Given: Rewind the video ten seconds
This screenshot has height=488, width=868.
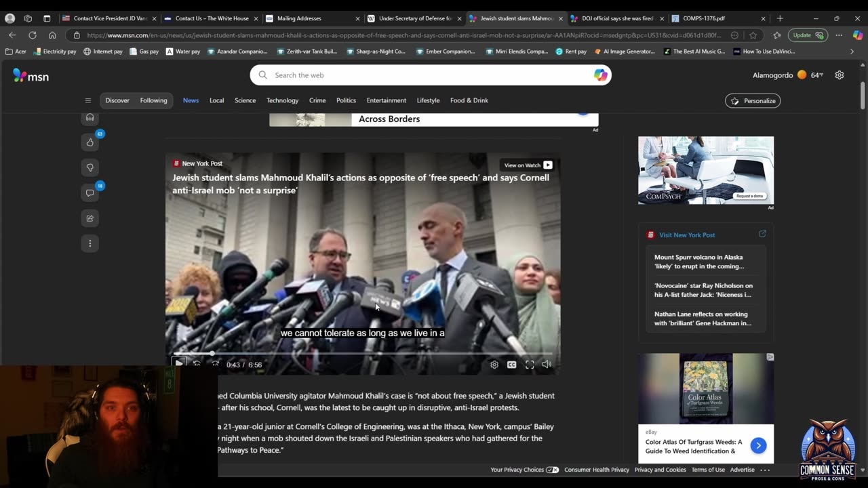Looking at the screenshot, I should coord(197,364).
